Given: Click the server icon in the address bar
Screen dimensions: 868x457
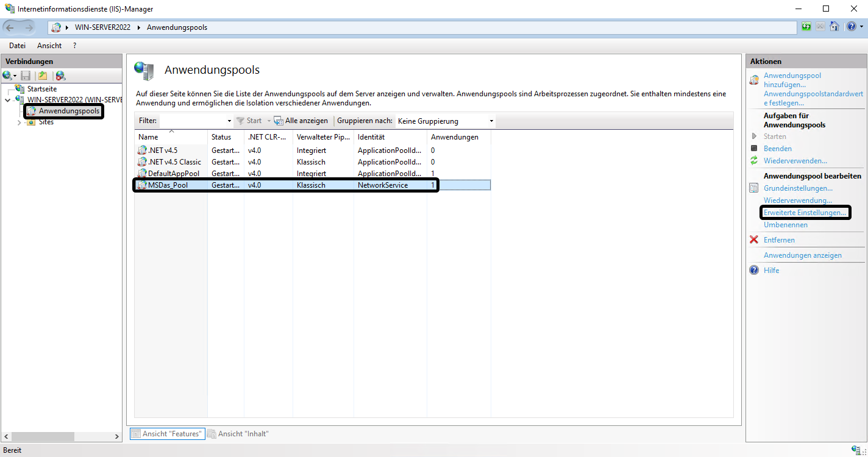Looking at the screenshot, I should [57, 27].
